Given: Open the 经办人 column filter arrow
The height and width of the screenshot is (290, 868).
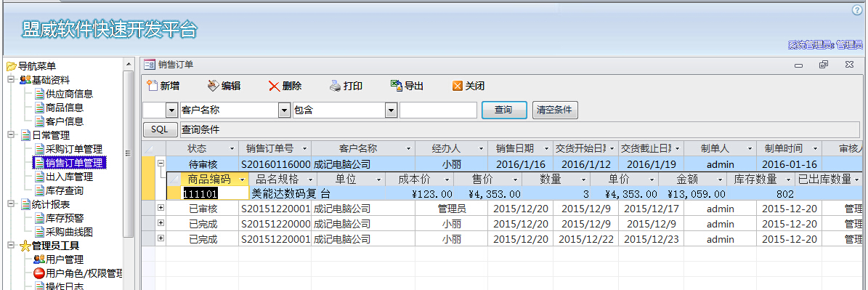Looking at the screenshot, I should (481, 149).
